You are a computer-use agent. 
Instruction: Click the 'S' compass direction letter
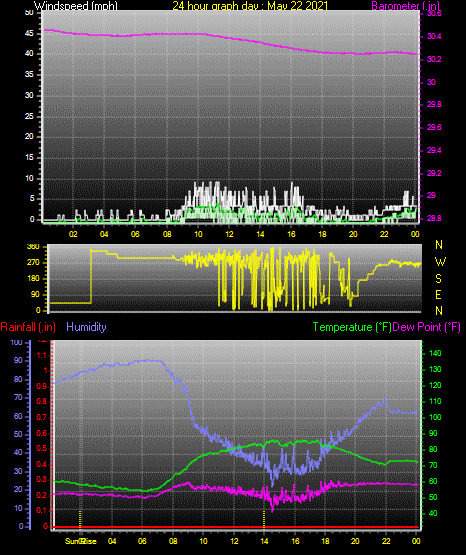(x=438, y=279)
